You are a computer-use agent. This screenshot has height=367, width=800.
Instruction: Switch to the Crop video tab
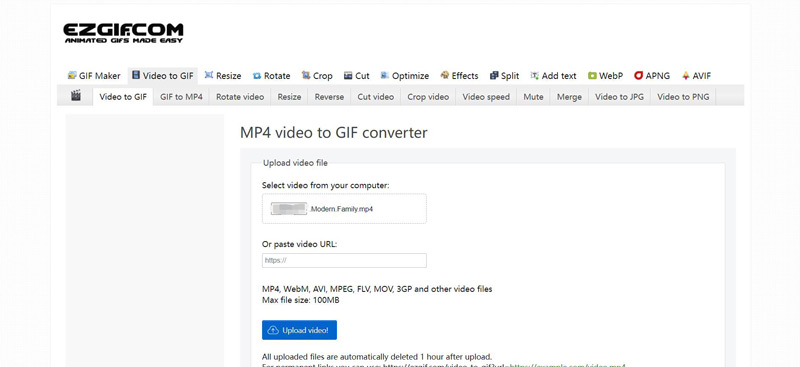point(428,96)
